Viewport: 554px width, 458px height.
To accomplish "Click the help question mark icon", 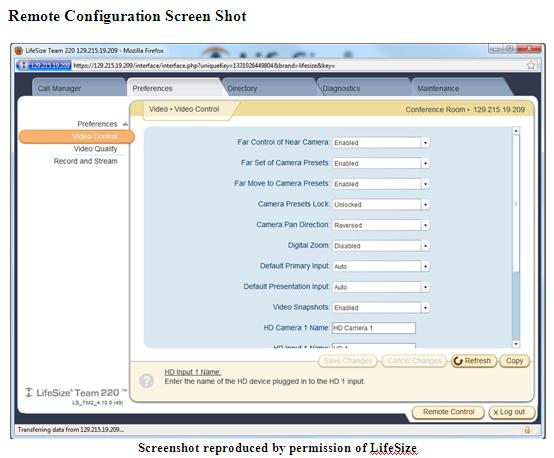I will [x=146, y=381].
